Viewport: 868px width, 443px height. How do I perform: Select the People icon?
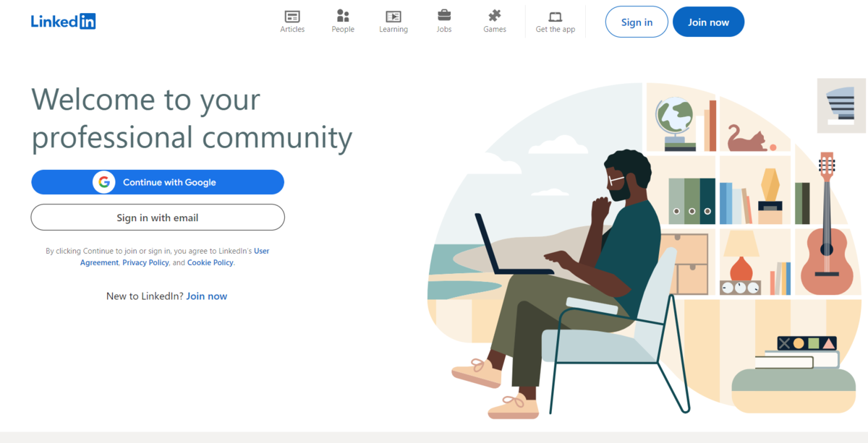click(343, 16)
